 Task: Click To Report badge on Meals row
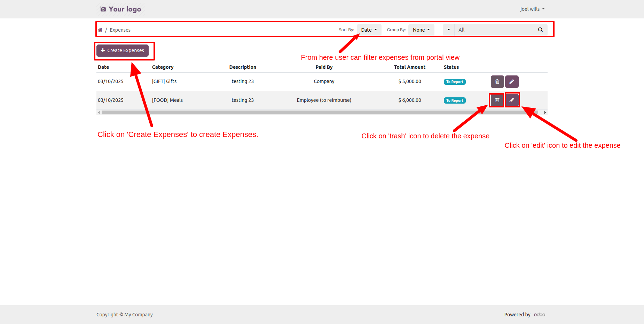click(455, 100)
